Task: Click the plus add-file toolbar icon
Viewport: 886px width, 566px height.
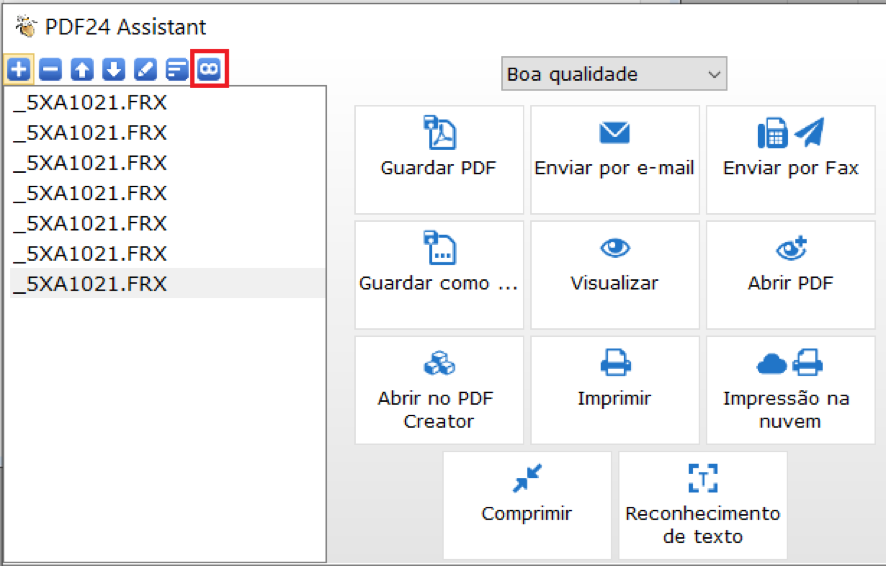Action: (19, 69)
